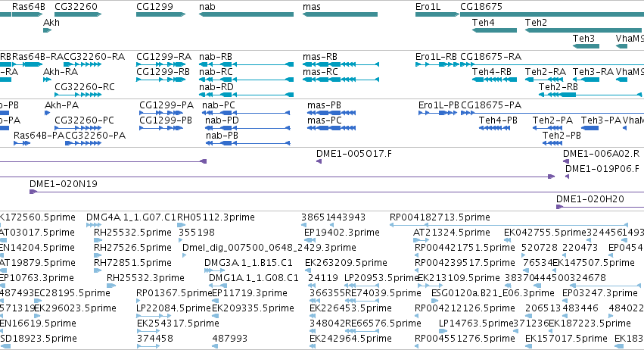Select the Teh4 gene bar
644x350 pixels.
point(494,30)
